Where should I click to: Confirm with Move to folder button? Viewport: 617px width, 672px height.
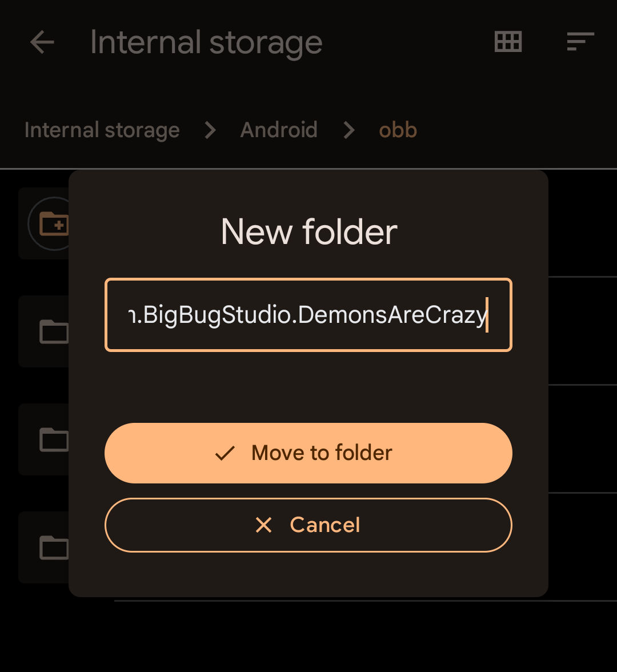click(308, 453)
